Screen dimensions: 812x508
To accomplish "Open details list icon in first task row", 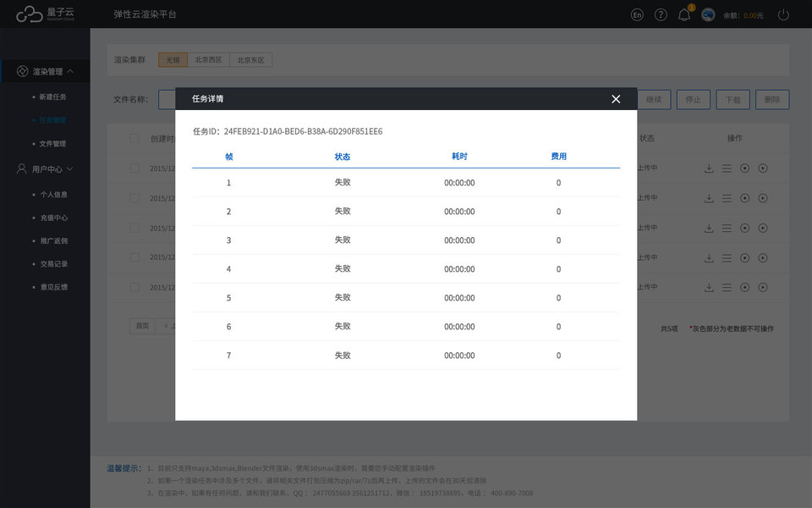I will [727, 168].
